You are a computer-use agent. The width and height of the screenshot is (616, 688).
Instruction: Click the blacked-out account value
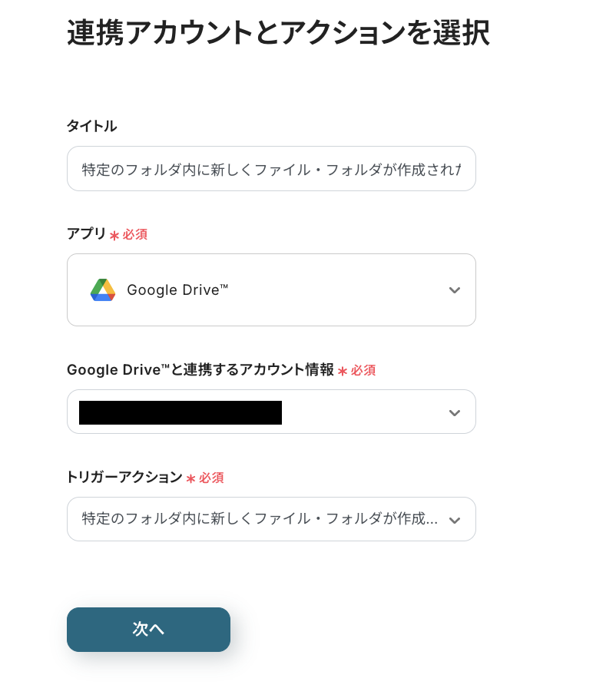180,412
